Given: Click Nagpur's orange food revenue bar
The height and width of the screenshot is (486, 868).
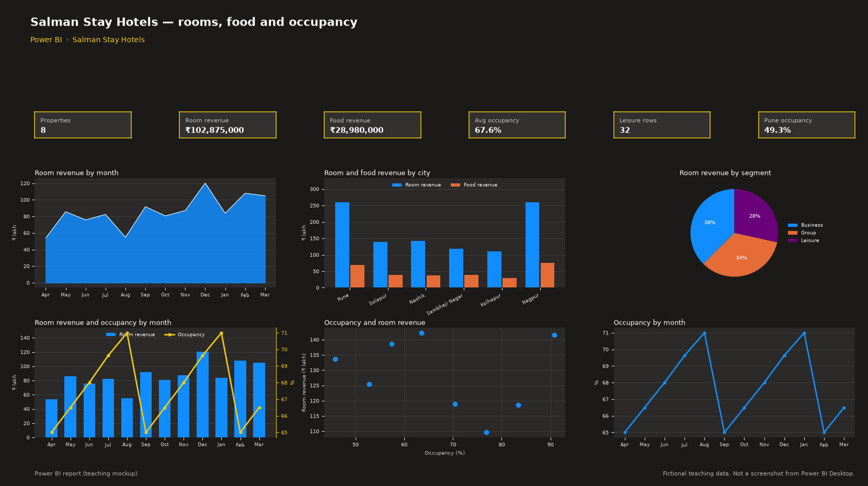Looking at the screenshot, I should pos(547,275).
